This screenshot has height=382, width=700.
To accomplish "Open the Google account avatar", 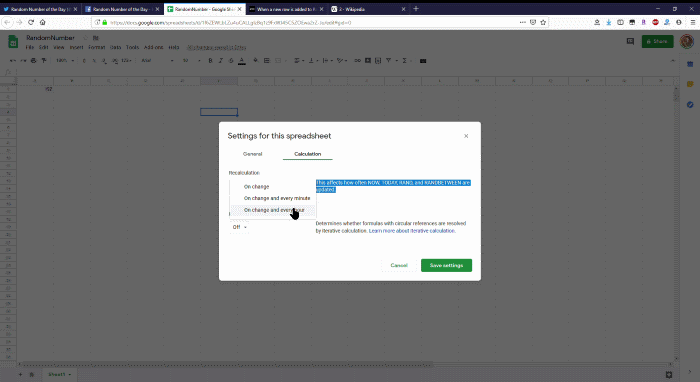I will coord(687,41).
